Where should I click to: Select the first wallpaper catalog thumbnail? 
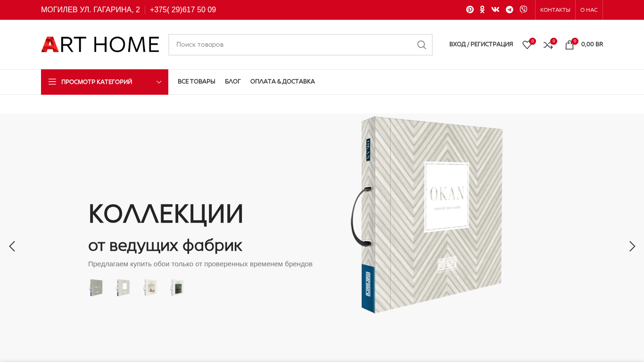[x=96, y=288]
